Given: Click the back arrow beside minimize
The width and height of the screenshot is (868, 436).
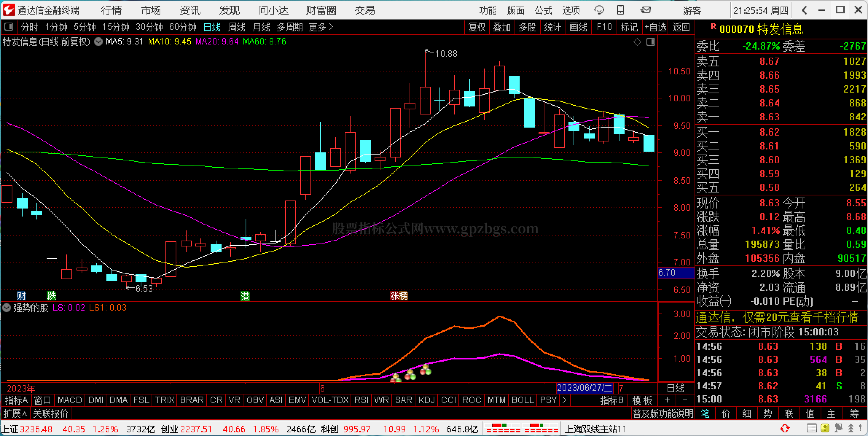Looking at the screenshot, I should click(x=805, y=10).
